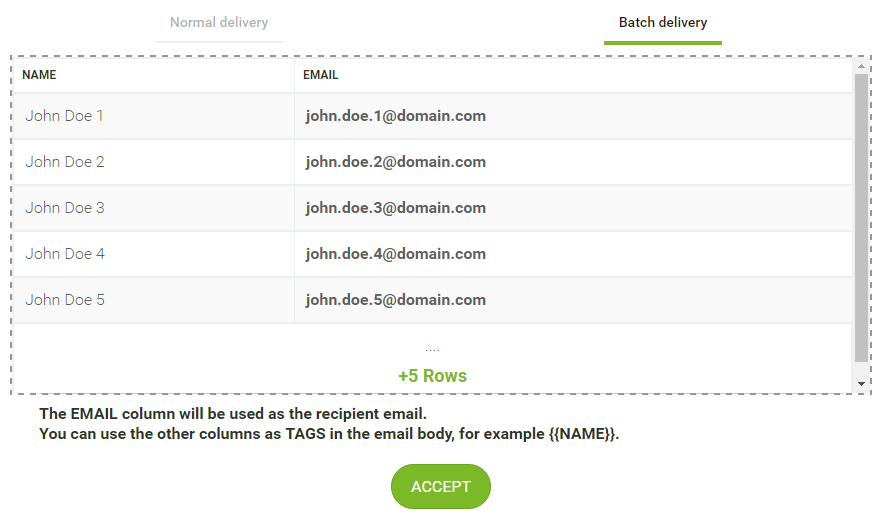Screen dimensions: 883x517
Task: Click the four-dot ellipsis above +5 Rows
Action: 432,351
